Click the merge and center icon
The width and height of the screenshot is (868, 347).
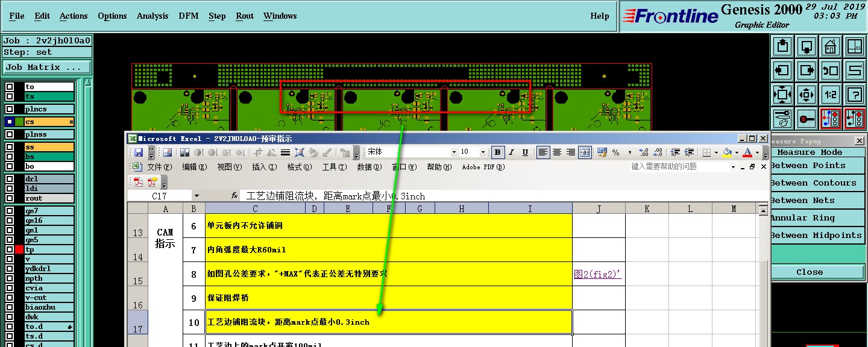click(585, 152)
